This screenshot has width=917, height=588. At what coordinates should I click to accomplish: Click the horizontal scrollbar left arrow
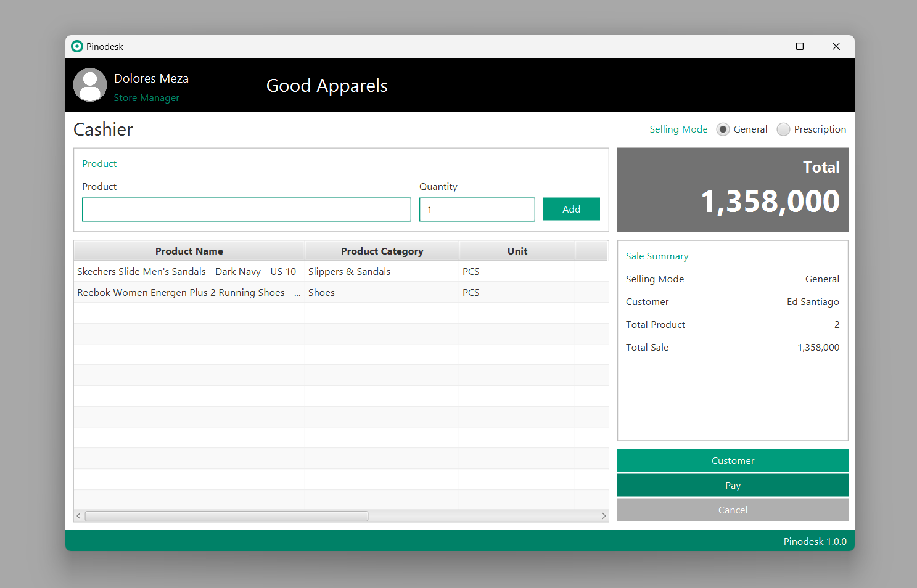(79, 516)
